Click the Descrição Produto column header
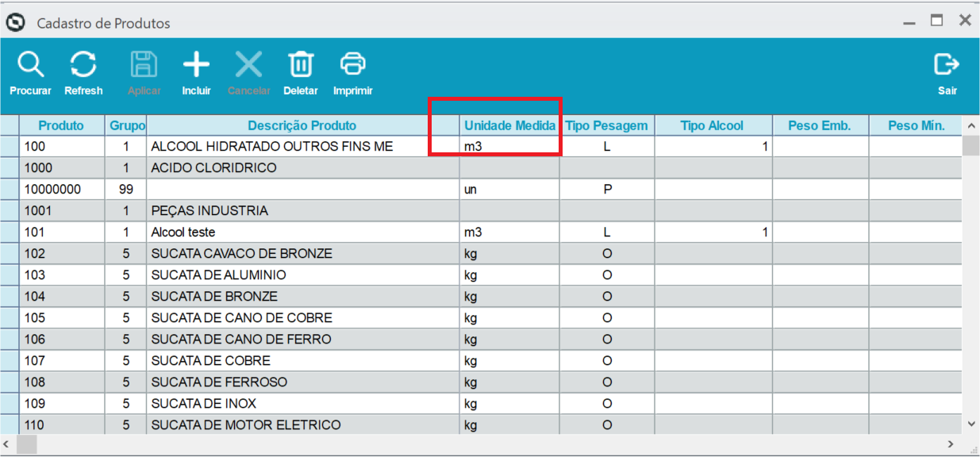Image resolution: width=980 pixels, height=457 pixels. click(302, 125)
